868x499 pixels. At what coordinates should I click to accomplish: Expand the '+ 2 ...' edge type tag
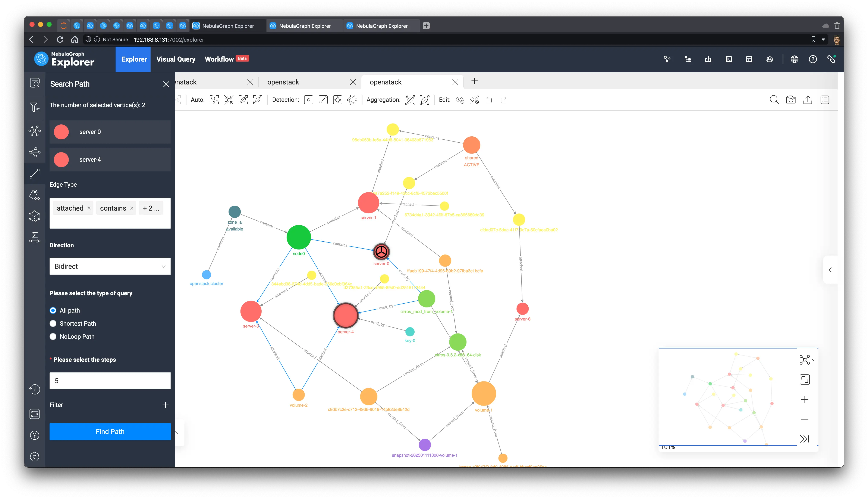(151, 208)
